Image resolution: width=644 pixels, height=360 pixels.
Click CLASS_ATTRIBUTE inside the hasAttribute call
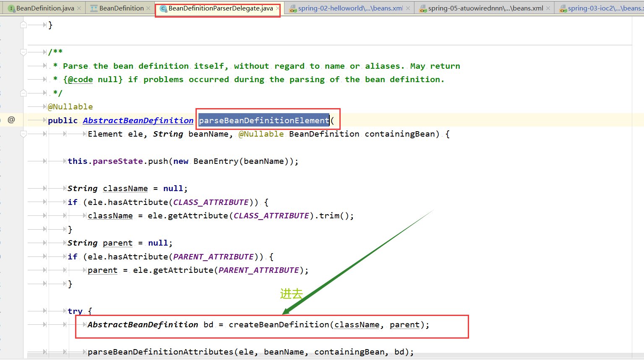[x=211, y=202]
